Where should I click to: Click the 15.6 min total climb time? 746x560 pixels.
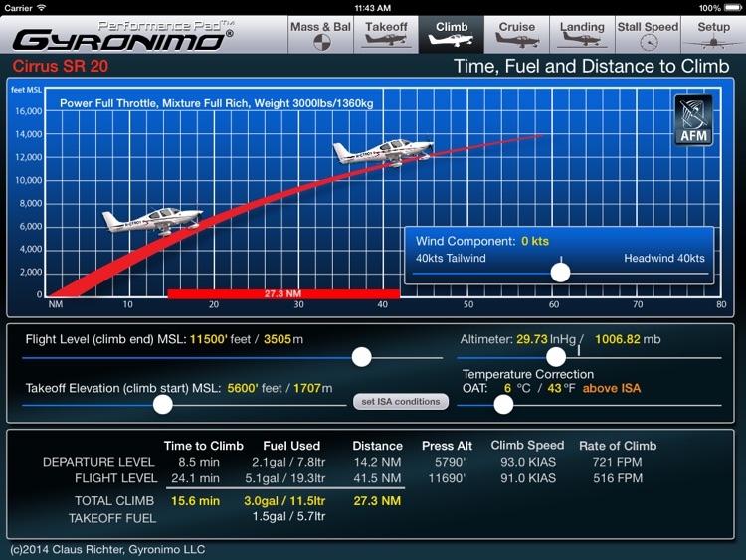click(x=196, y=501)
